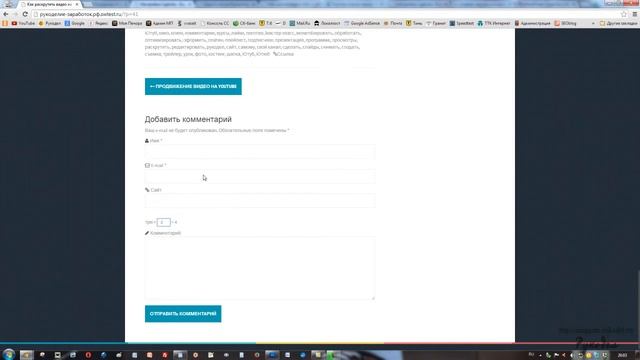Viewport: 640px width, 360px height.
Task: Click the taskbar clock
Action: tap(622, 355)
